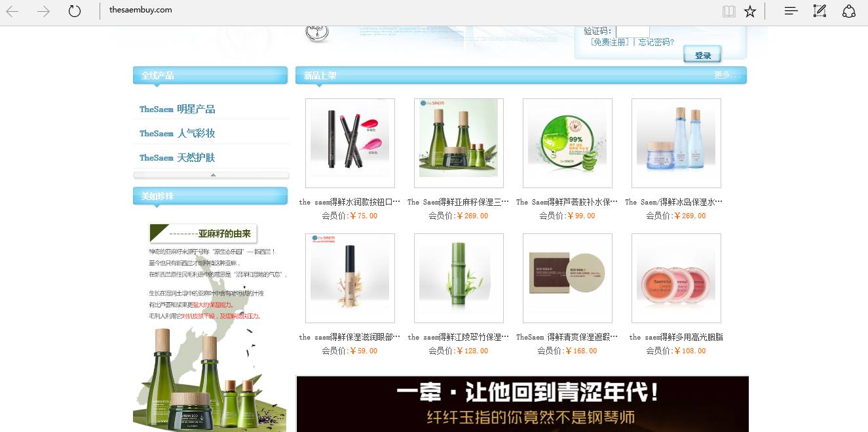Refresh the thesaembuy.com page

[74, 10]
